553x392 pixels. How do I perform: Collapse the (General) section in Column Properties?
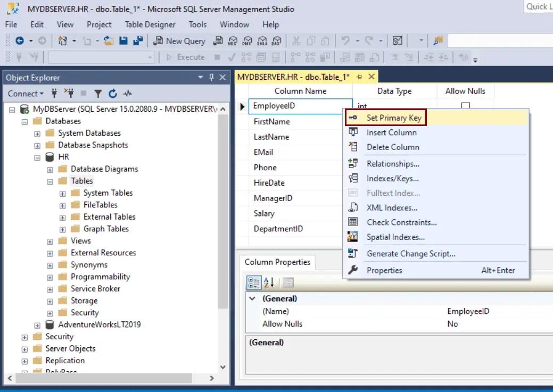tap(251, 298)
